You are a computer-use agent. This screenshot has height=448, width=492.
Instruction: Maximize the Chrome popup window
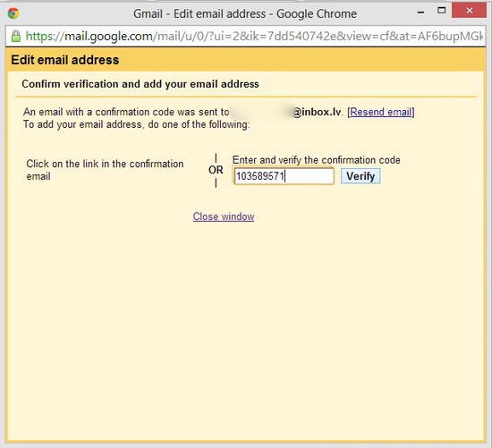coord(442,11)
